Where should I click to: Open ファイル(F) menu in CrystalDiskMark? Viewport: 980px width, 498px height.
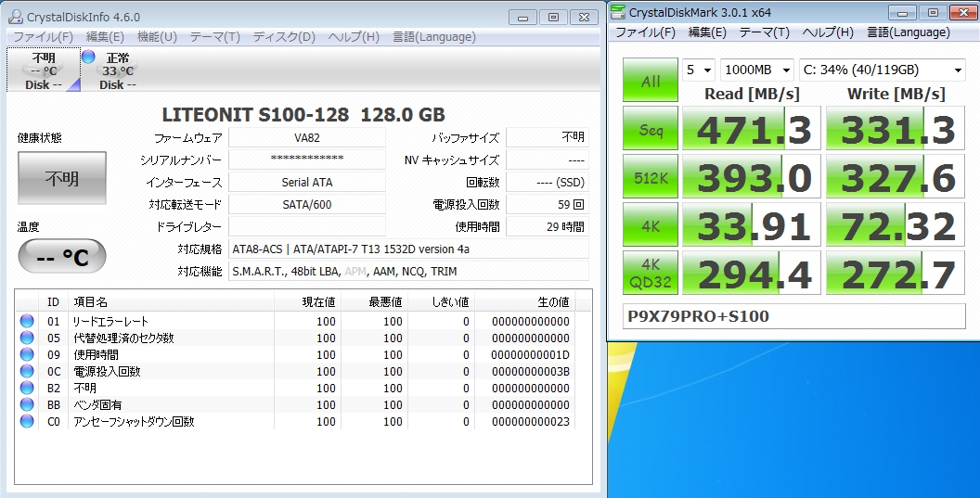click(646, 32)
